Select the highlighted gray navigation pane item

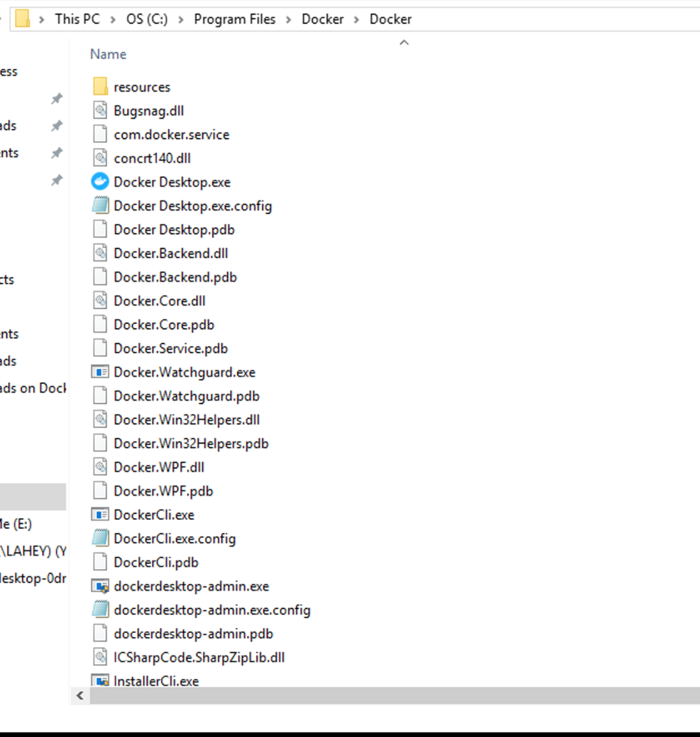pyautogui.click(x=33, y=497)
